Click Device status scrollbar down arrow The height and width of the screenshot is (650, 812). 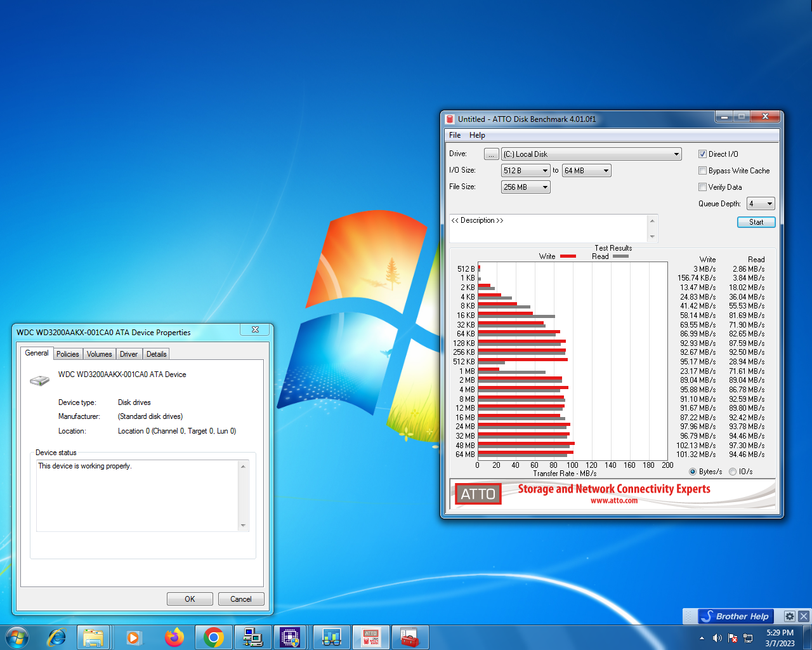[243, 526]
